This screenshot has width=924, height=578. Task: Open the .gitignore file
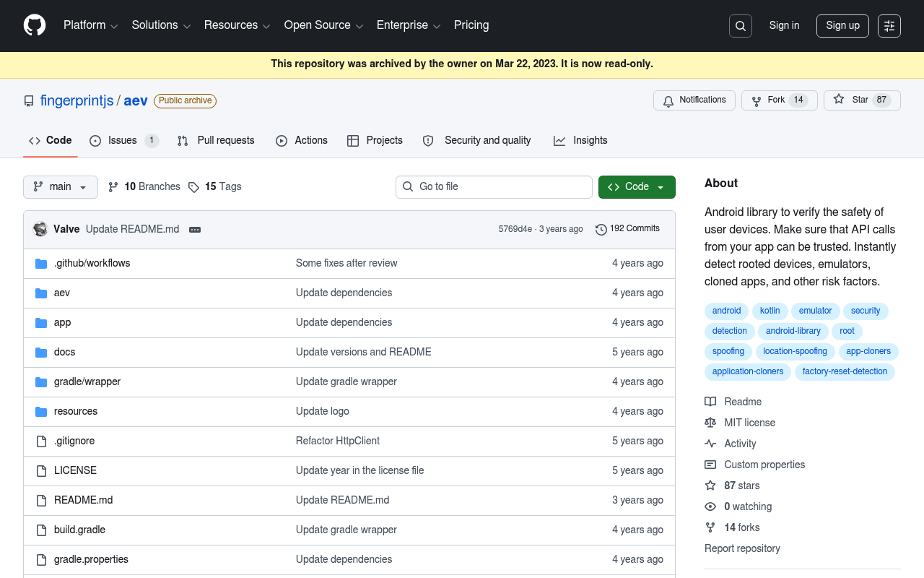coord(74,441)
